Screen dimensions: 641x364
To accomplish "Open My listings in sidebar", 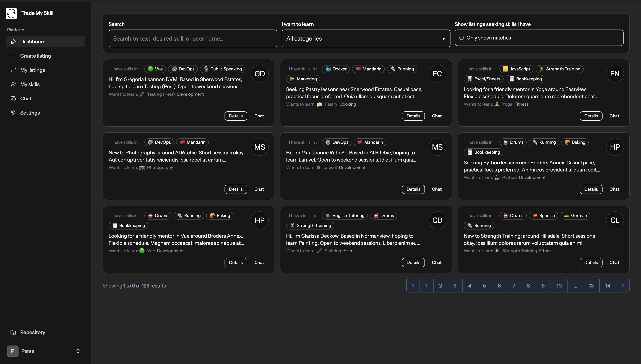I will (33, 70).
